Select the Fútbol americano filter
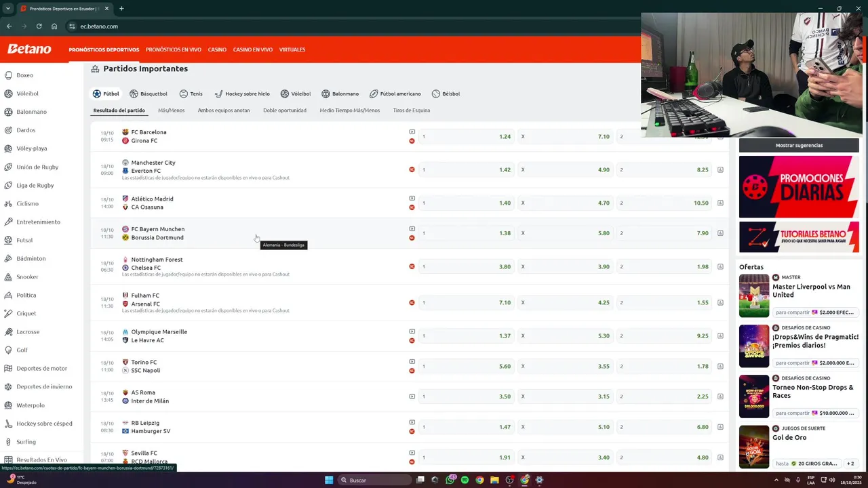 click(395, 94)
